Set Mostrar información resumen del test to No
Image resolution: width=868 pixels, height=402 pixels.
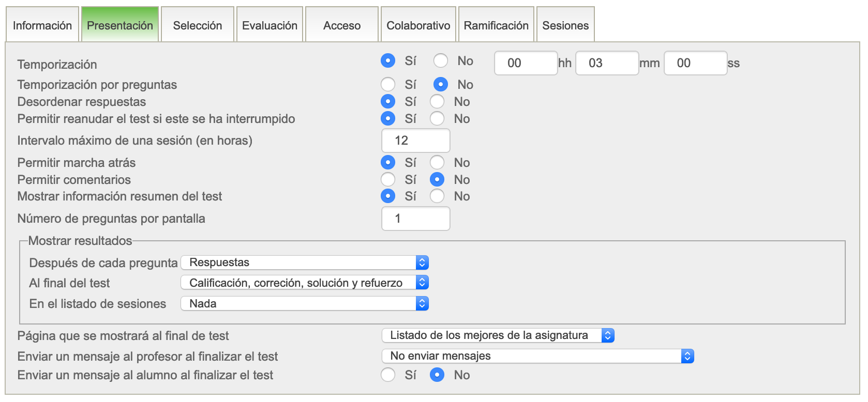point(437,196)
